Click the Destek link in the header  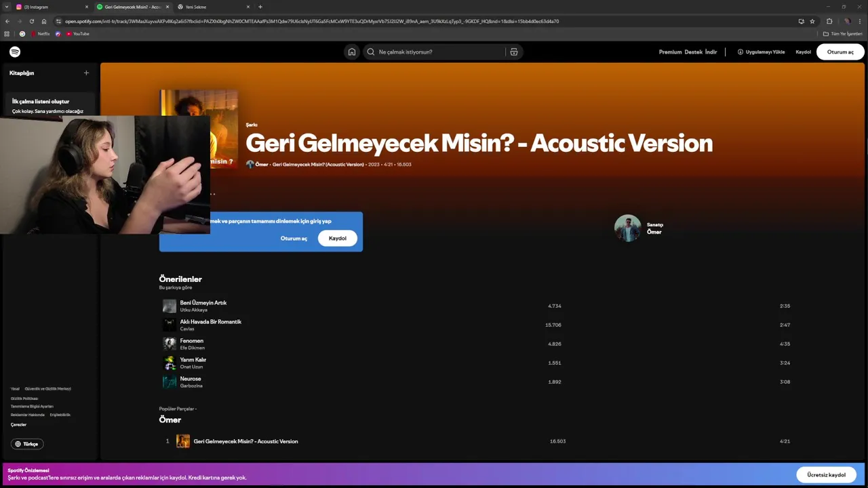click(x=693, y=52)
